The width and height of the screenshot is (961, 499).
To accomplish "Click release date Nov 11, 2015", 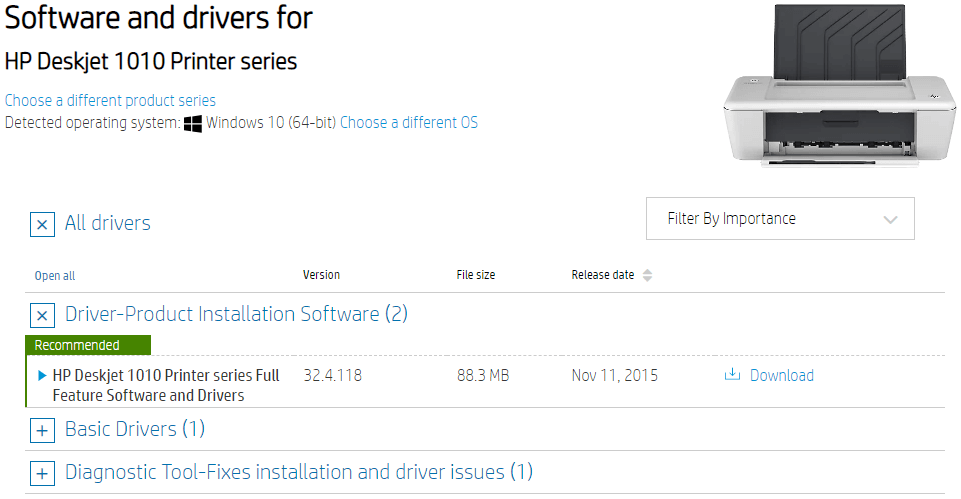I will 615,375.
